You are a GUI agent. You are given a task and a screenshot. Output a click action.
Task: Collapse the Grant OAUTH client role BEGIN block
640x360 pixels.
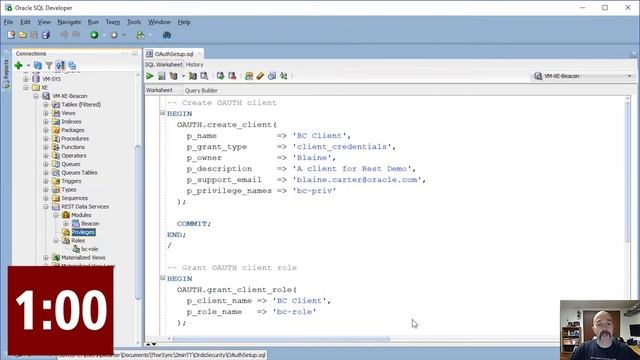pos(162,278)
